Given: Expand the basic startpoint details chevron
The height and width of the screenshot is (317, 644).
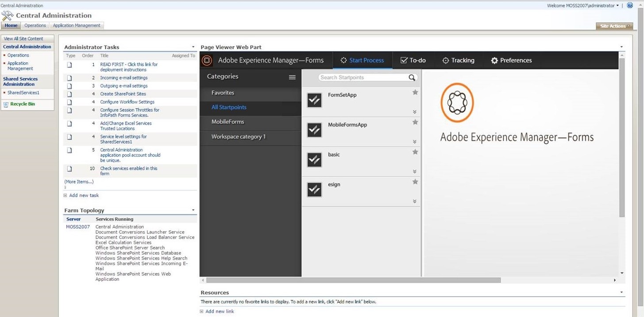Looking at the screenshot, I should [x=415, y=172].
